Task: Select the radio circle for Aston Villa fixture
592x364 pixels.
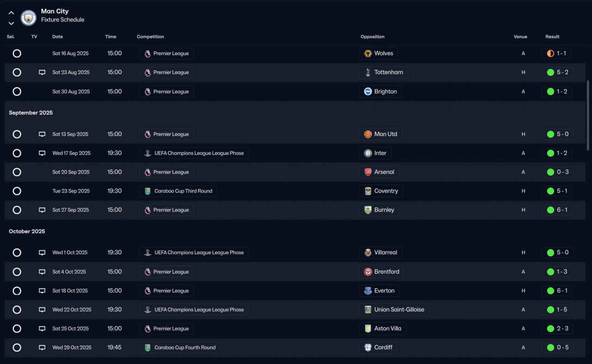Action: (17, 329)
